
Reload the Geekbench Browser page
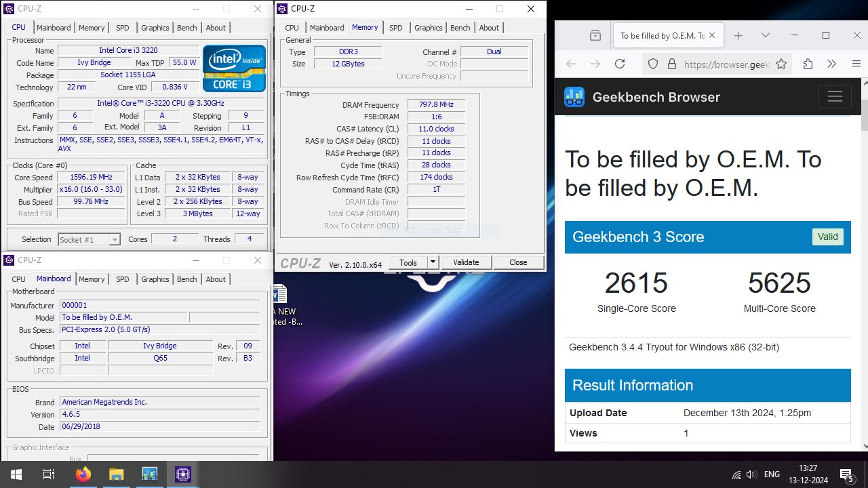coord(620,64)
